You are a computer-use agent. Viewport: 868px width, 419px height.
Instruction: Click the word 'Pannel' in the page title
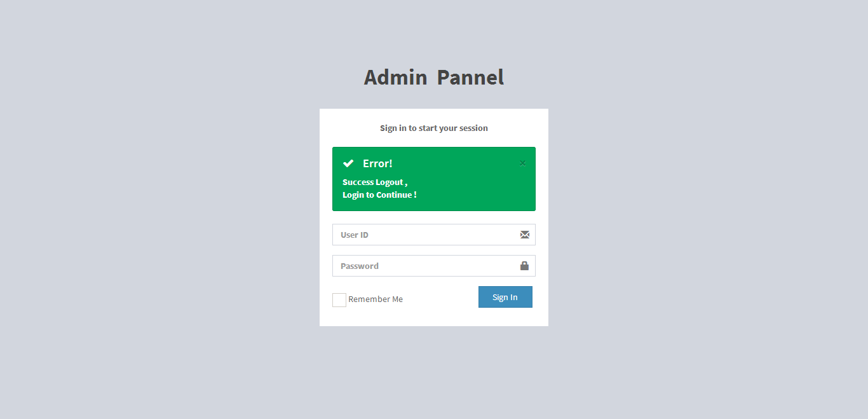[470, 78]
